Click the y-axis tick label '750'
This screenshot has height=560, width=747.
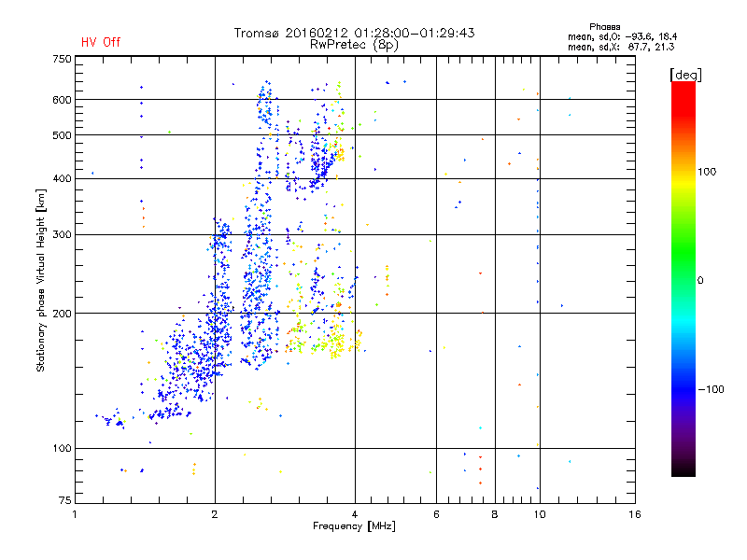[x=62, y=59]
